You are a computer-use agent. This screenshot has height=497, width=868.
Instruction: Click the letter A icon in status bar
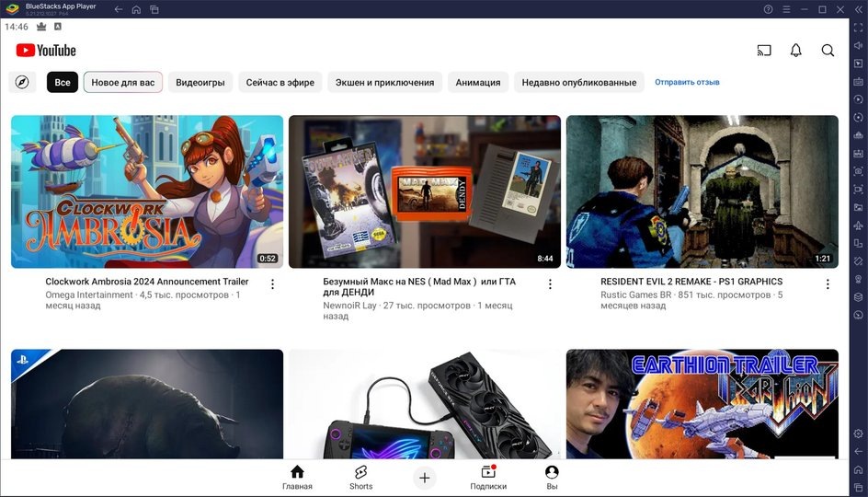(58, 27)
